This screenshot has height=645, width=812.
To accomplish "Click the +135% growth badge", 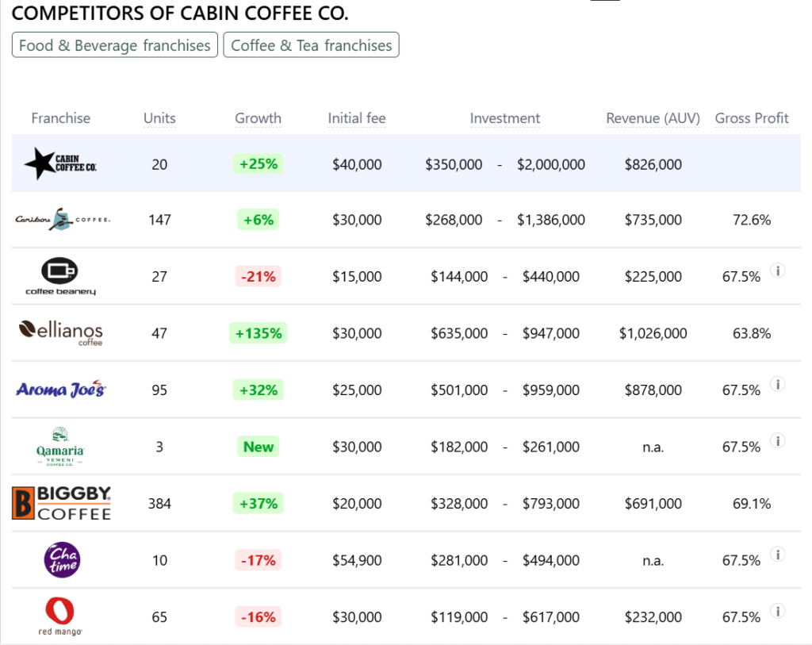I will (x=258, y=333).
